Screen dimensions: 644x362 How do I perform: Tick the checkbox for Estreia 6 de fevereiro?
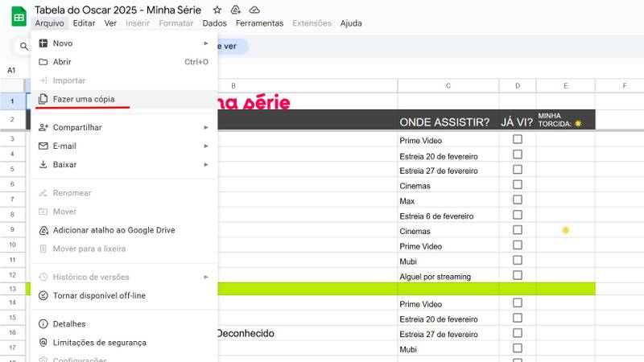[518, 215]
